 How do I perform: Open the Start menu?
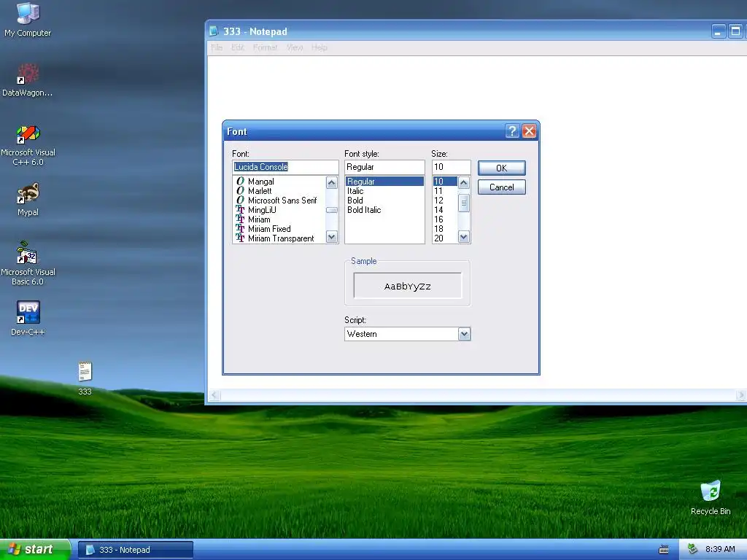[35, 550]
